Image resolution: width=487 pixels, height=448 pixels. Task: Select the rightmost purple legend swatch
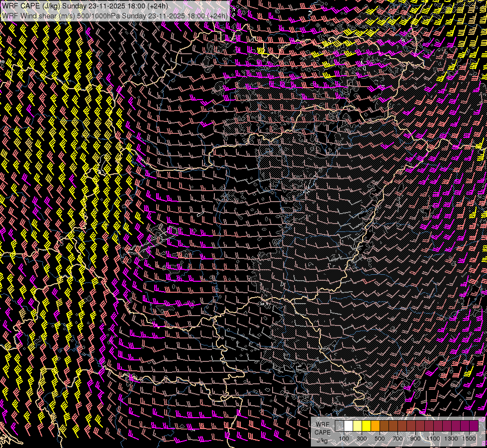coord(474,426)
